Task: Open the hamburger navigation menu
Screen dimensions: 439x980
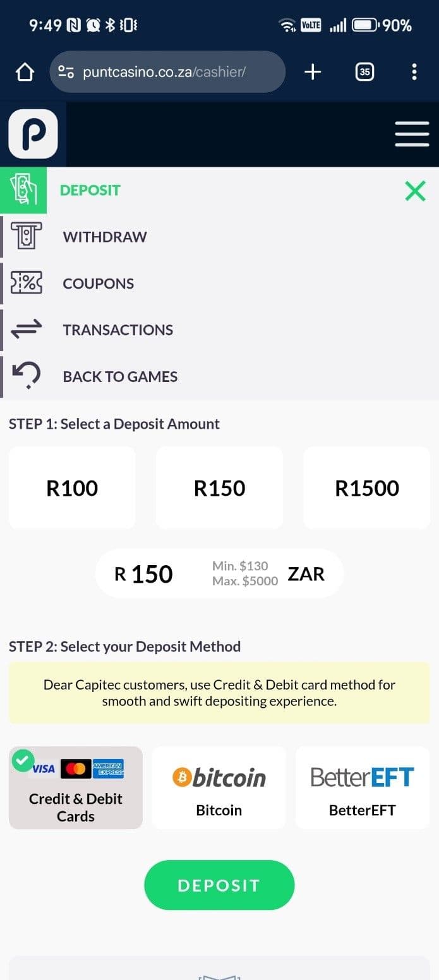Action: [x=412, y=134]
